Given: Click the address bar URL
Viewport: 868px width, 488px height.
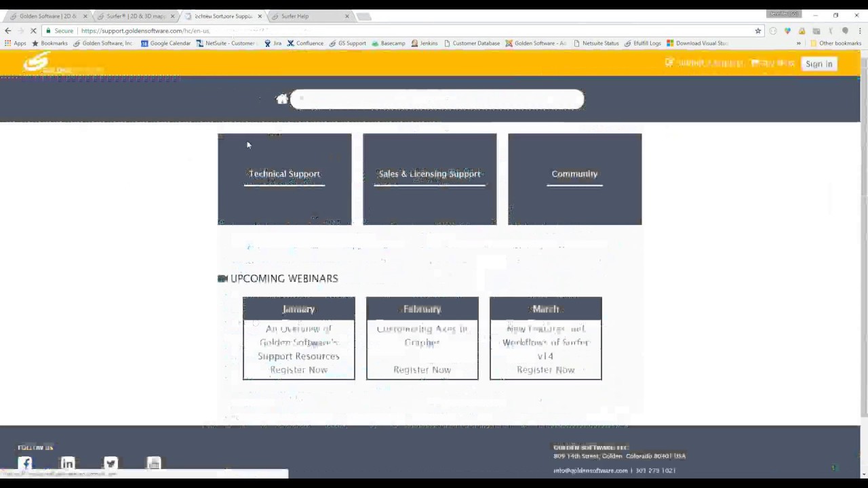Looking at the screenshot, I should pyautogui.click(x=145, y=30).
